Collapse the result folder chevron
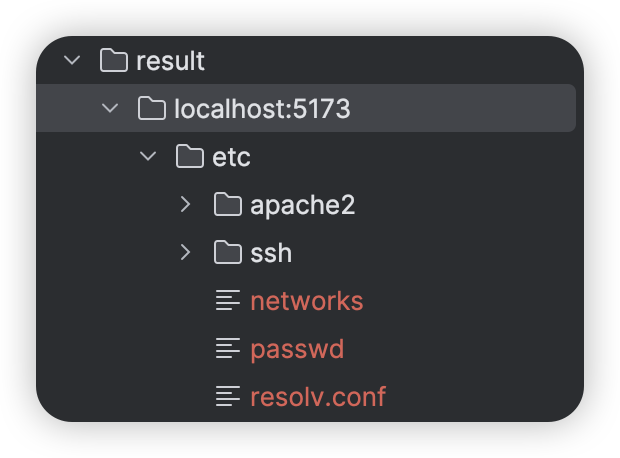 [x=72, y=60]
